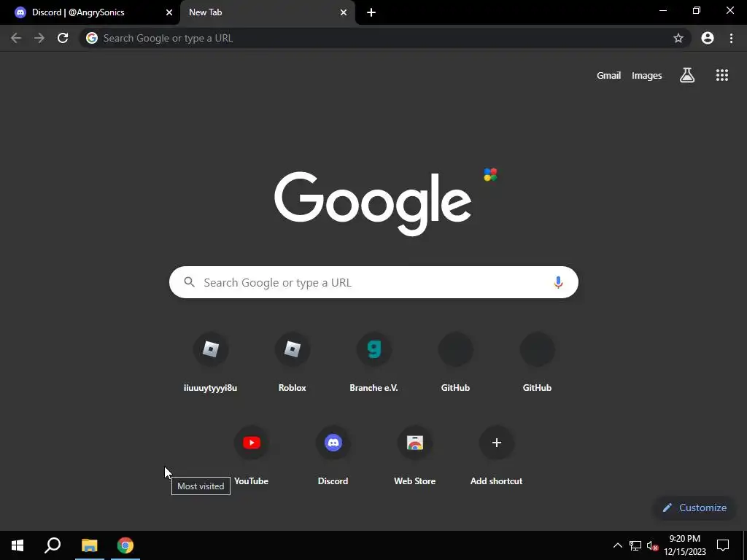Click the Add shortcut plus tile
Image resolution: width=747 pixels, height=560 pixels.
click(496, 455)
